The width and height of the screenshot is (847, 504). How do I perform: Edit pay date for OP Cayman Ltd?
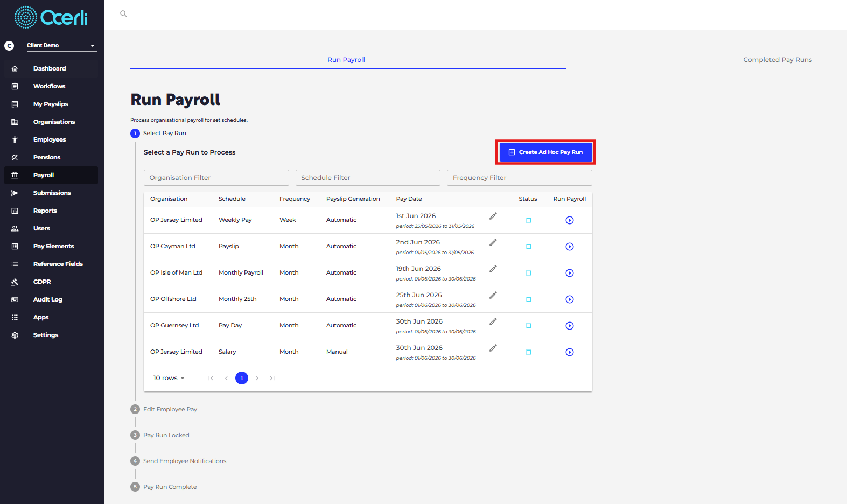point(493,242)
